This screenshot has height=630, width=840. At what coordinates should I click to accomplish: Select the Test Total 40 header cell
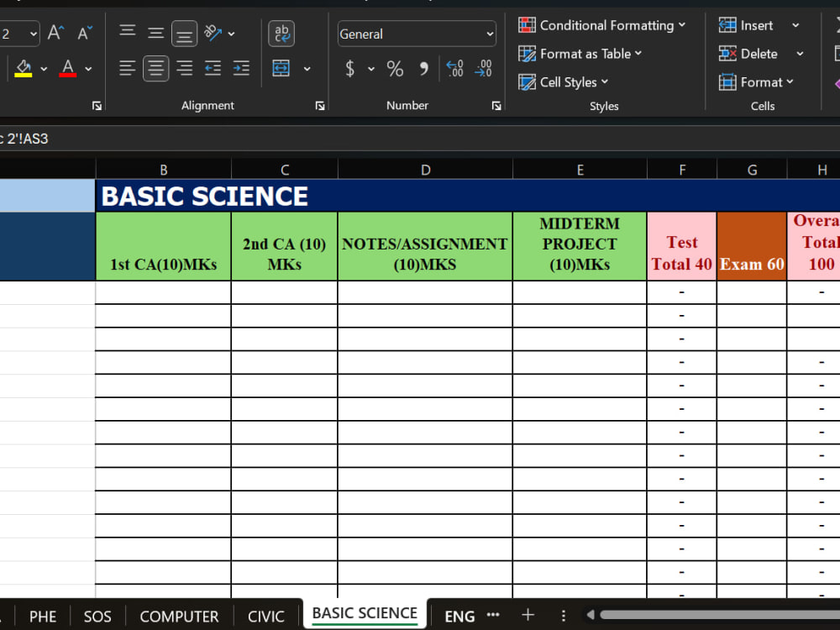pos(682,246)
